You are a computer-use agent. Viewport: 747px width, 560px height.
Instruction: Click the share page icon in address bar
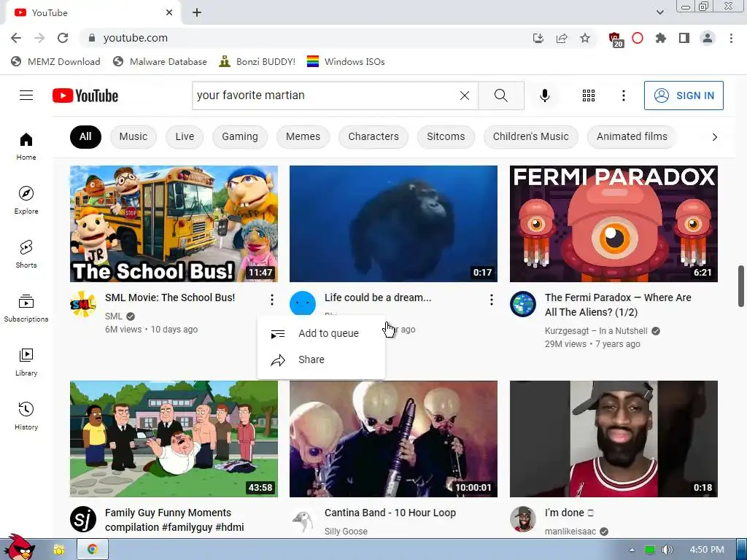coord(562,38)
